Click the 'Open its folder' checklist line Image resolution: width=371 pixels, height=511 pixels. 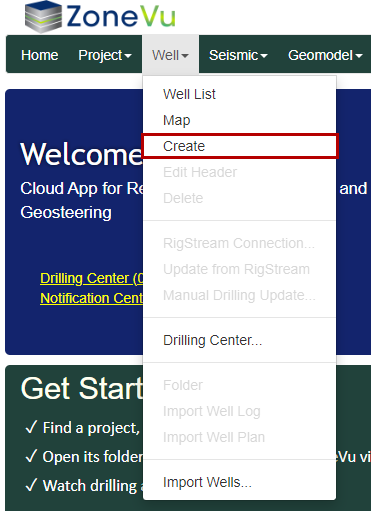pos(84,457)
